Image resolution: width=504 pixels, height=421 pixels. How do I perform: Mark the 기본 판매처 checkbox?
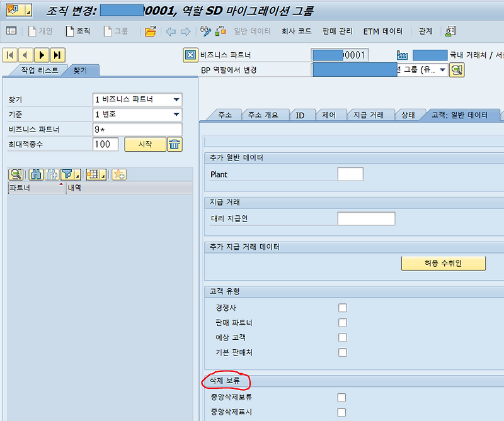point(342,352)
